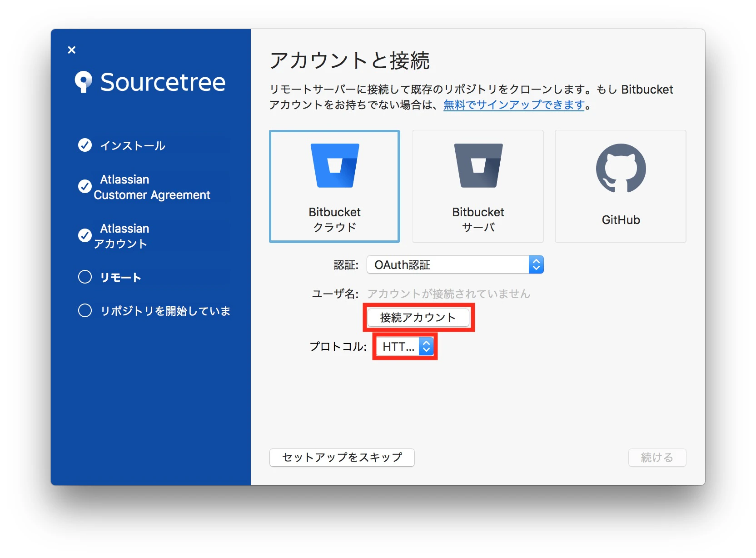Click the リポジトリを開始していま step label

166,311
